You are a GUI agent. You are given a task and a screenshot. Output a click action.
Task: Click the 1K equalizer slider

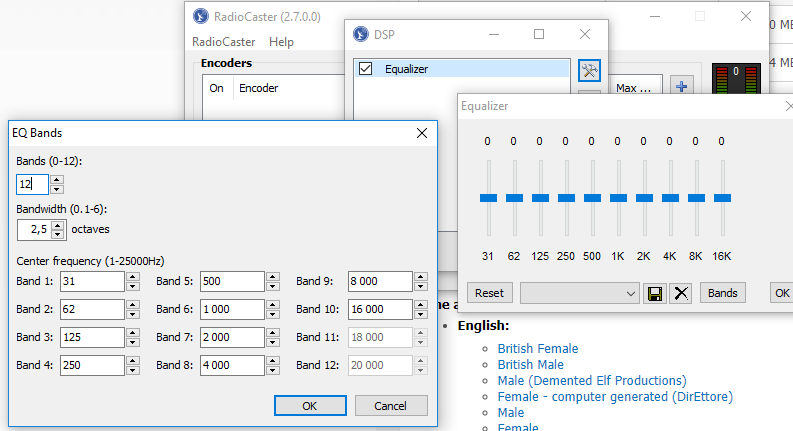coord(619,198)
